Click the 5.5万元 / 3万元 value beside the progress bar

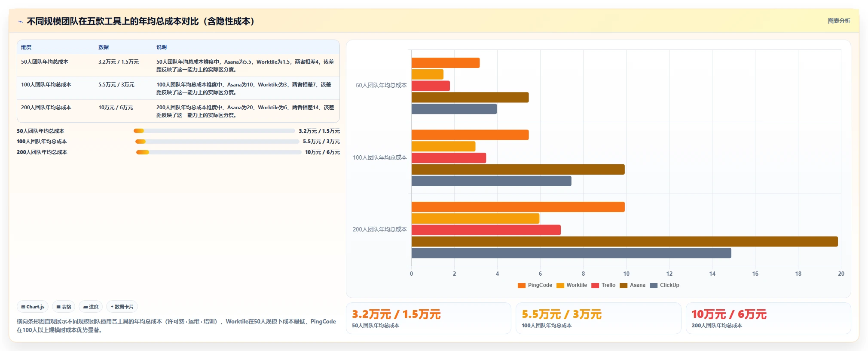coord(321,142)
